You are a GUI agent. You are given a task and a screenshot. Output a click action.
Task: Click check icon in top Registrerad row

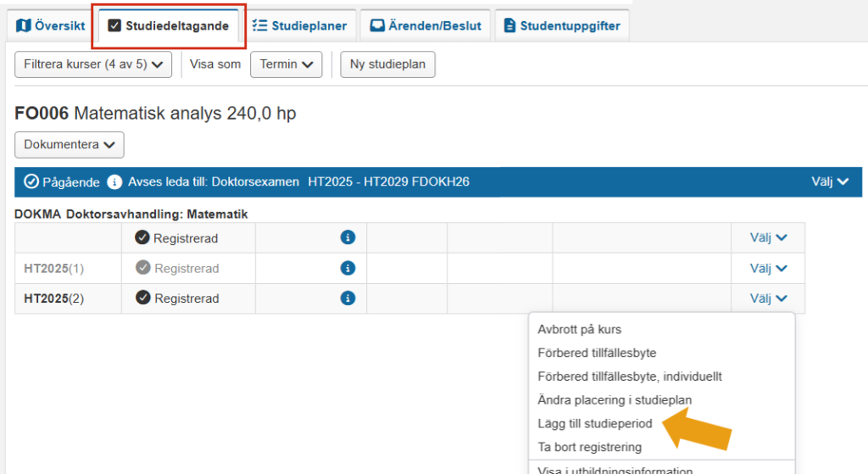pos(142,237)
